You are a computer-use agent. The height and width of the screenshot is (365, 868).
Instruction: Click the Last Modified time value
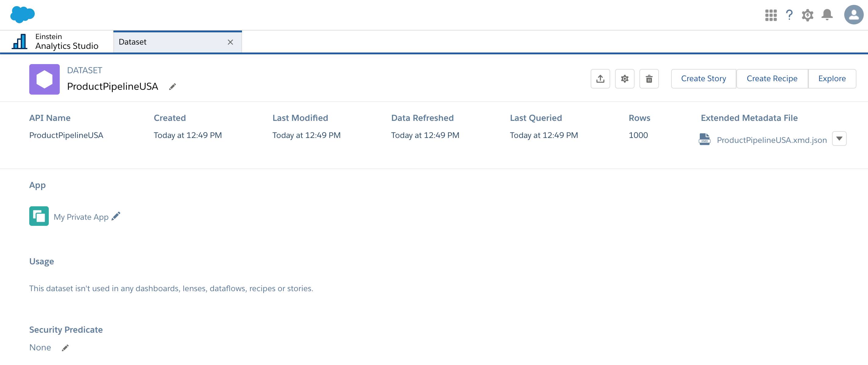[306, 135]
